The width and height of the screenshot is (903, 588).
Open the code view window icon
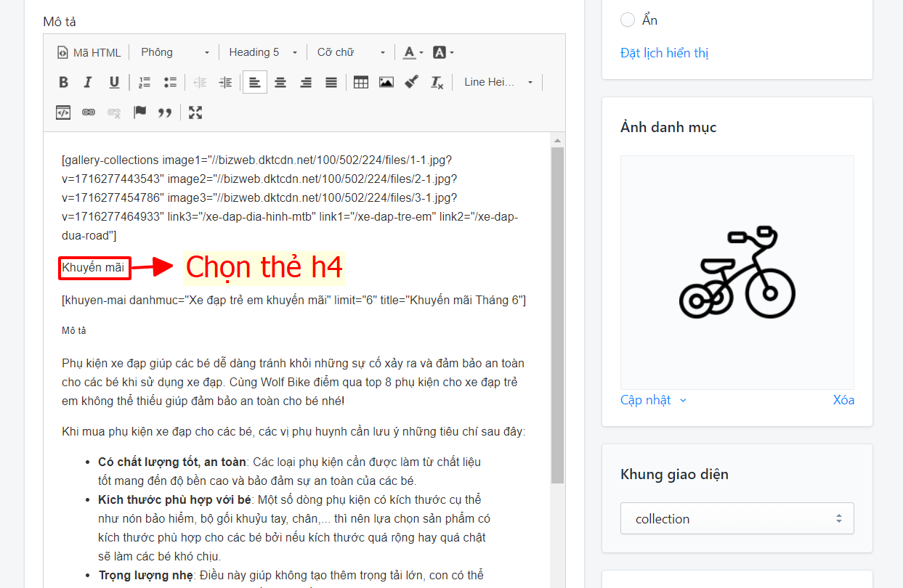[x=63, y=113]
